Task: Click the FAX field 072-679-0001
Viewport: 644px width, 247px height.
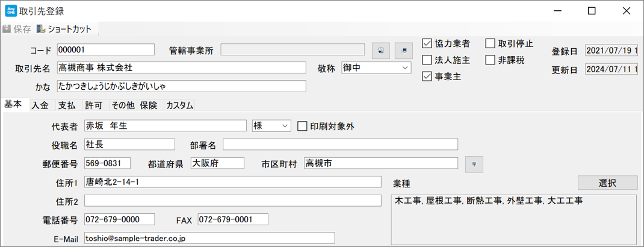Action: [x=233, y=219]
